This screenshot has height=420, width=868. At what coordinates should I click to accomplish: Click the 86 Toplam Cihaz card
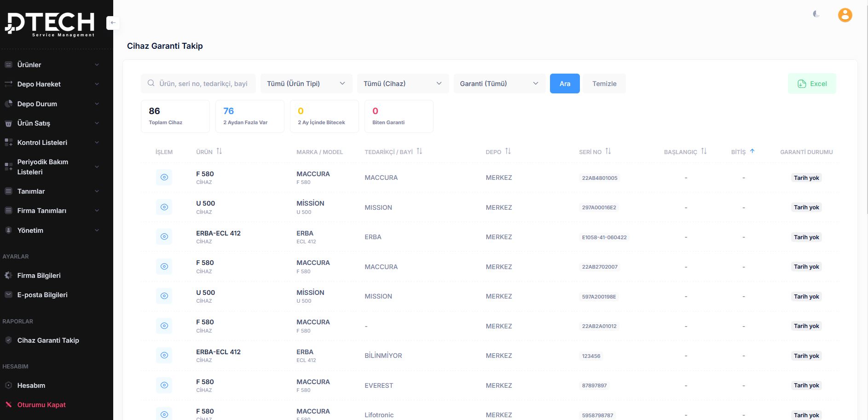175,116
